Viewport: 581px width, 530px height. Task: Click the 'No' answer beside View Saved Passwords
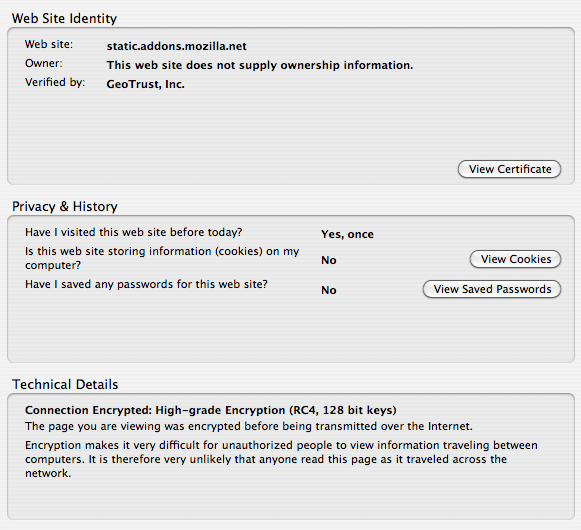coord(329,290)
